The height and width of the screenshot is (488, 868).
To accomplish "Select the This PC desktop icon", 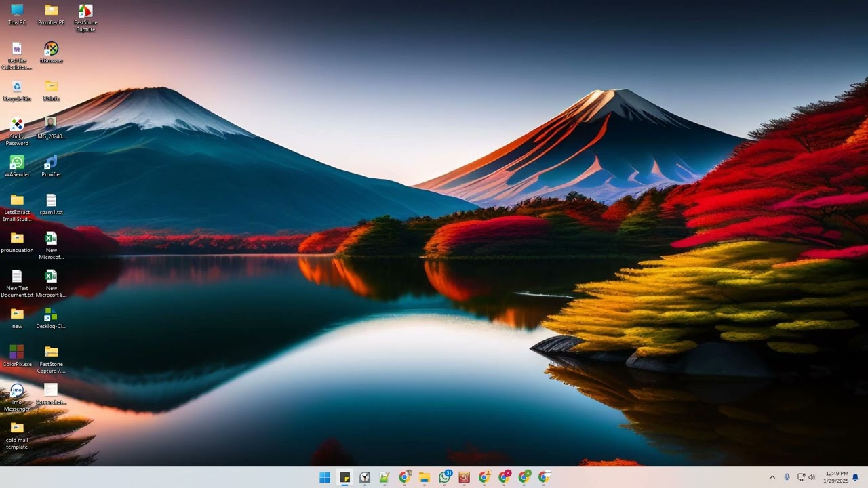I will [17, 14].
